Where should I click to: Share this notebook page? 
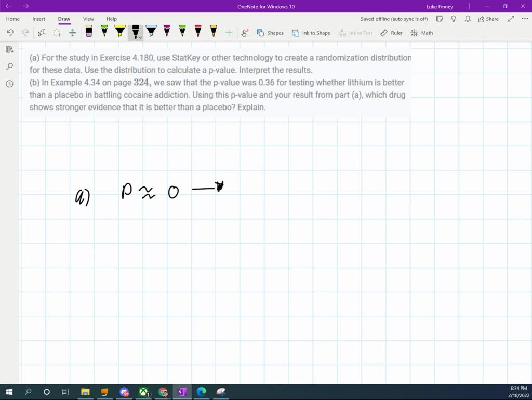click(488, 19)
